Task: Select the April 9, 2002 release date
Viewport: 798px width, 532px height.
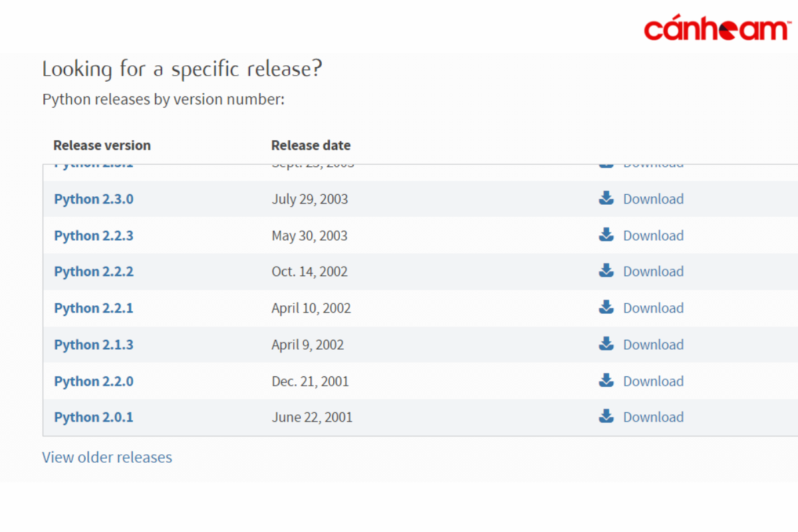Action: pyautogui.click(x=308, y=344)
